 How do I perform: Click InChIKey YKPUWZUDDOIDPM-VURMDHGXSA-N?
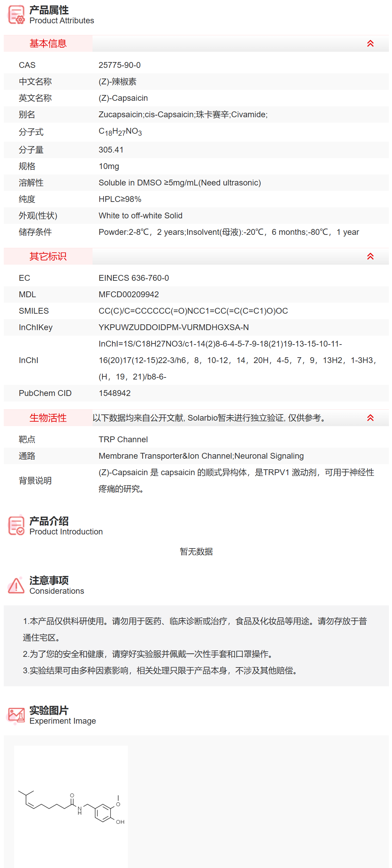[174, 327]
